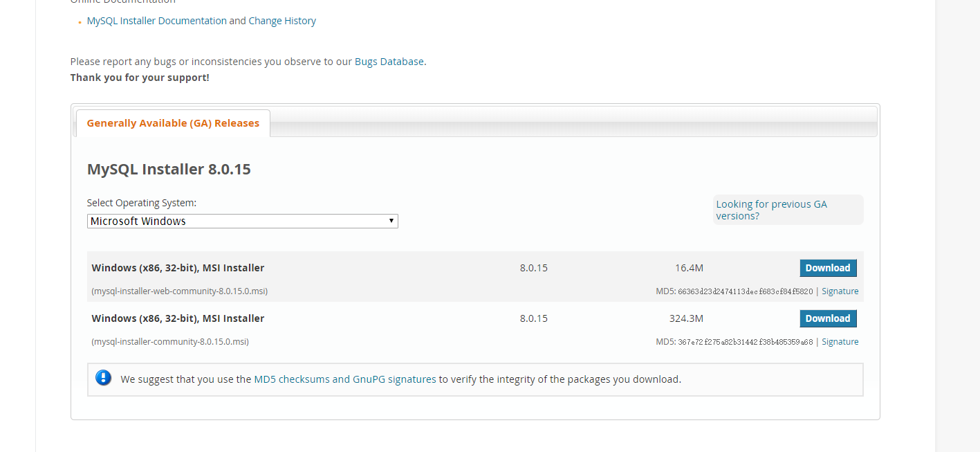980x452 pixels.
Task: Click the MD5 hash starting with 367e72
Action: click(746, 342)
